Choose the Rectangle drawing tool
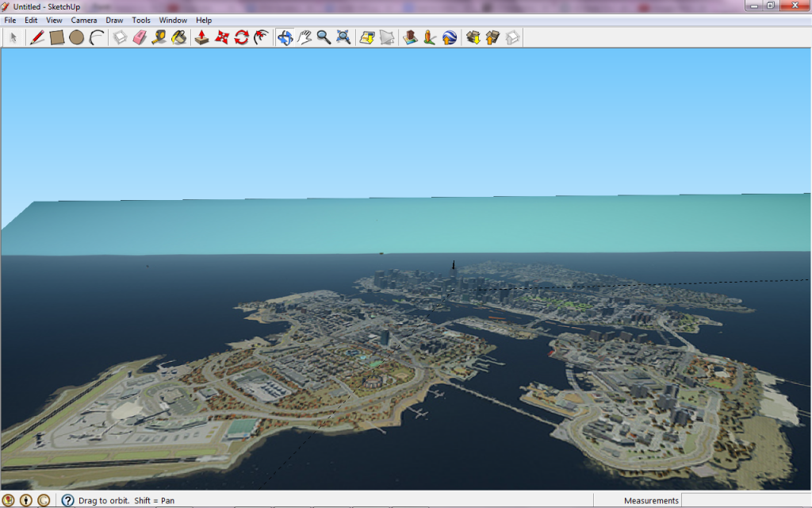 56,37
